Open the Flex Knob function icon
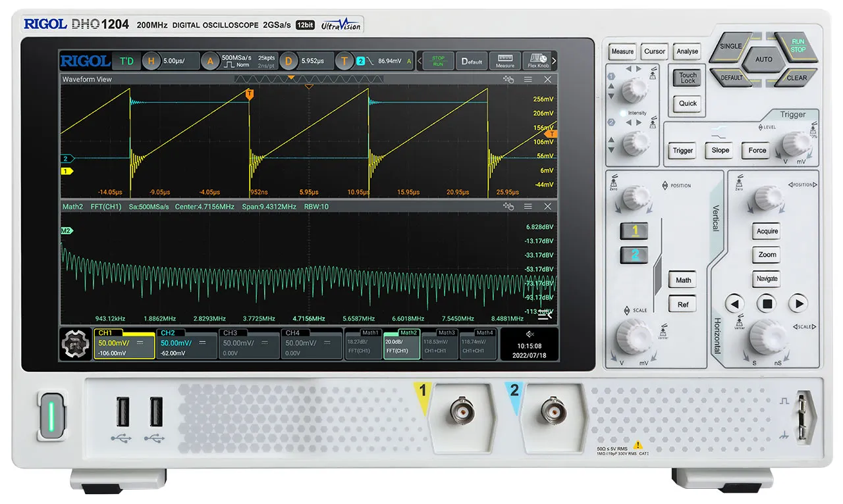 538,61
